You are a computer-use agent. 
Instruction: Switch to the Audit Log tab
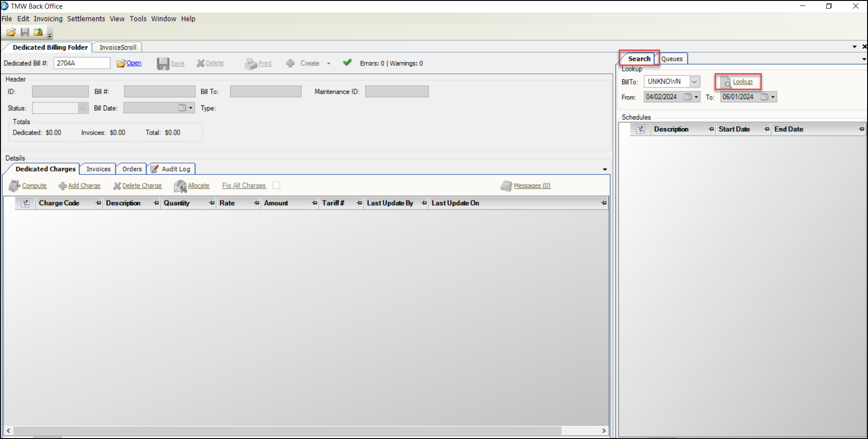172,169
